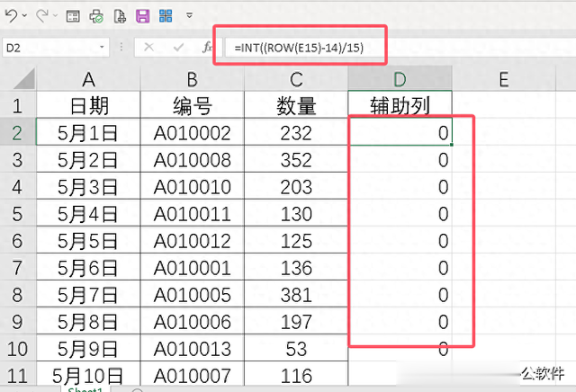Select column A header

[x=88, y=79]
